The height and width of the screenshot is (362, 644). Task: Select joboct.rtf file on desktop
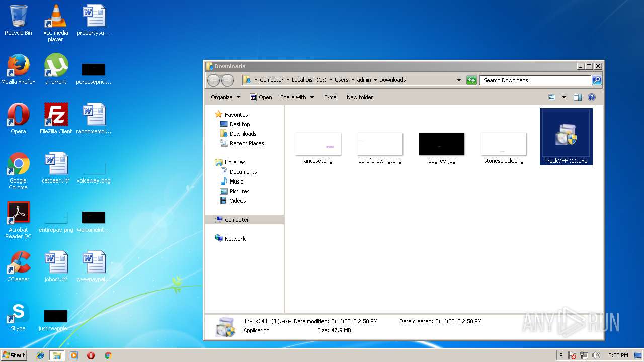click(56, 266)
